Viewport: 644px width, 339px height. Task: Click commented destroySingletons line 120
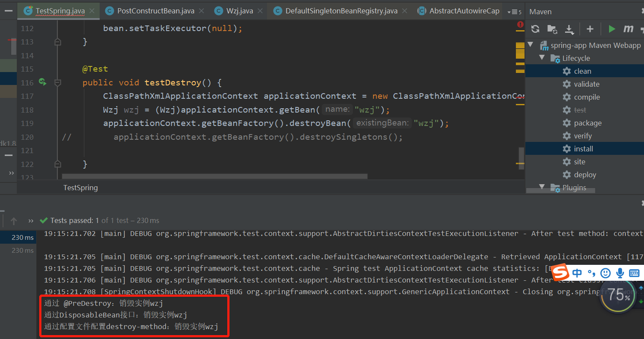[258, 137]
